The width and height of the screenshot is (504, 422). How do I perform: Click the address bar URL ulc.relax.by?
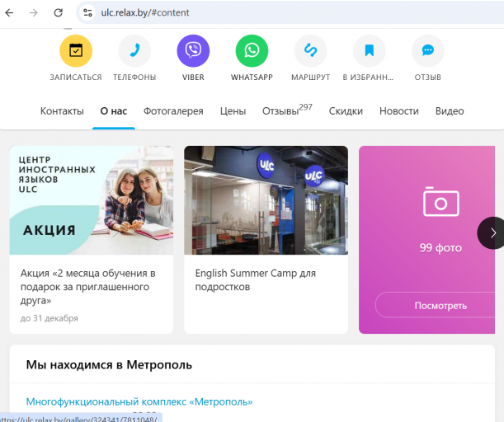145,13
